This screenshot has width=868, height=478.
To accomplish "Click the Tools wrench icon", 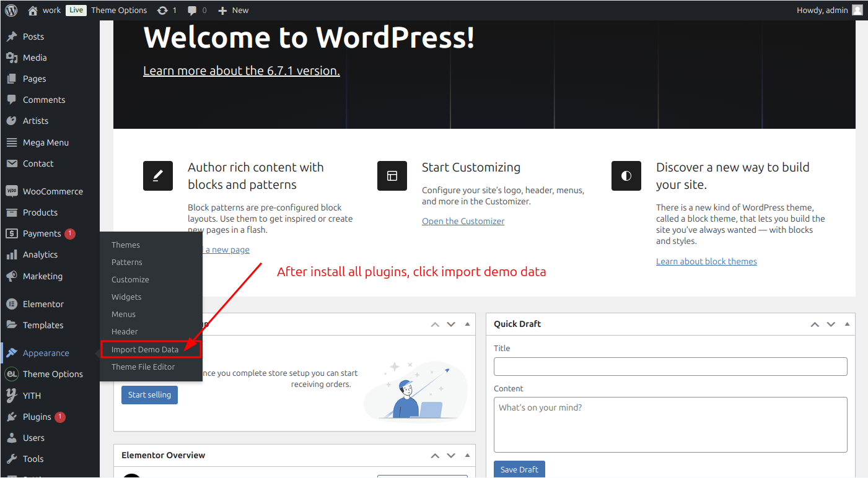I will click(x=11, y=459).
